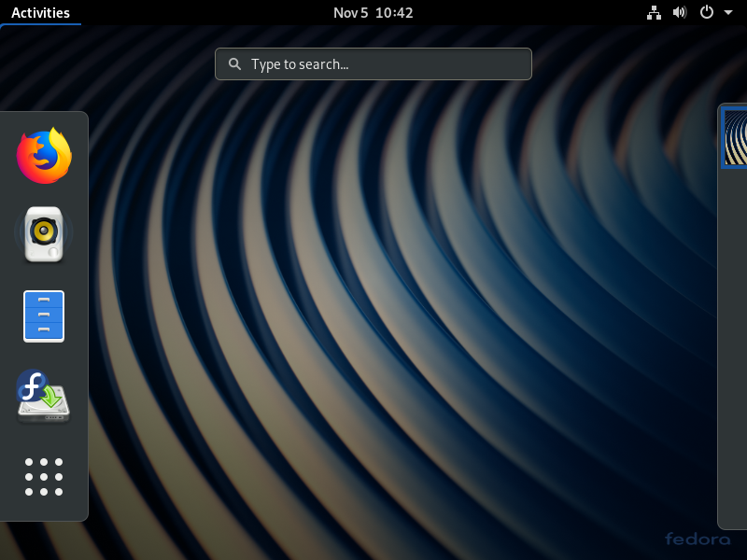This screenshot has width=747, height=560.
Task: Click the wired network status icon
Action: click(654, 12)
